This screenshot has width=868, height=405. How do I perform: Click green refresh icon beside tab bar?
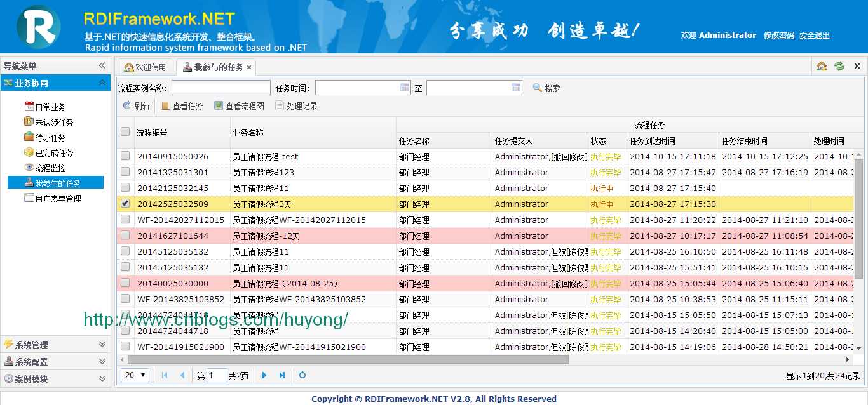click(x=839, y=66)
